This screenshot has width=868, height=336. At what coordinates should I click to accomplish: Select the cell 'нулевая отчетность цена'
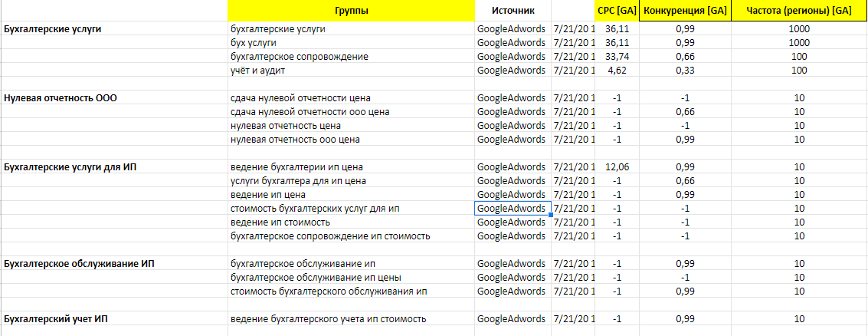(x=351, y=126)
